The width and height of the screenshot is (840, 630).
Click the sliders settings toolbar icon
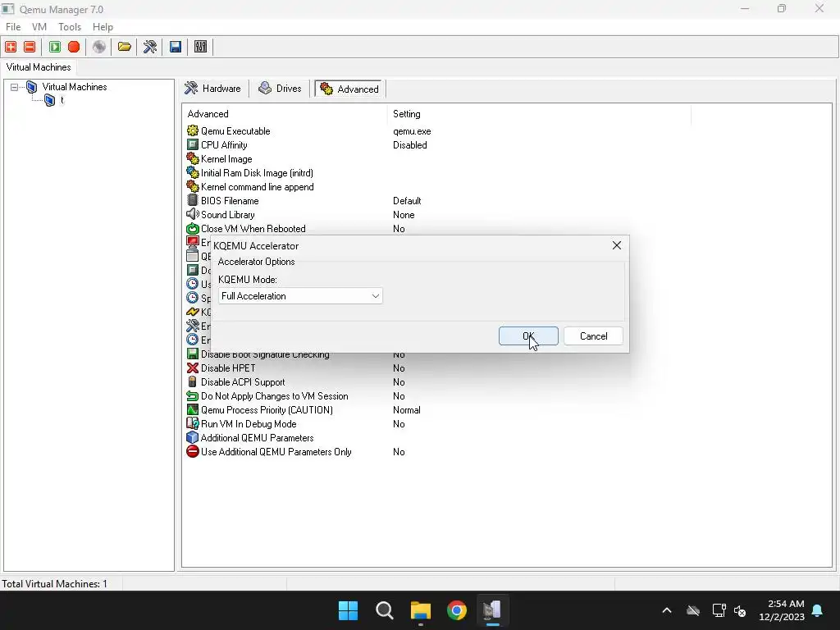click(200, 47)
